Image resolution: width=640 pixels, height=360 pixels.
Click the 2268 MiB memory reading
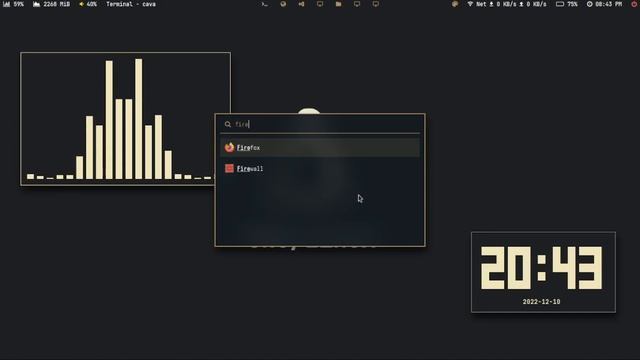56,4
